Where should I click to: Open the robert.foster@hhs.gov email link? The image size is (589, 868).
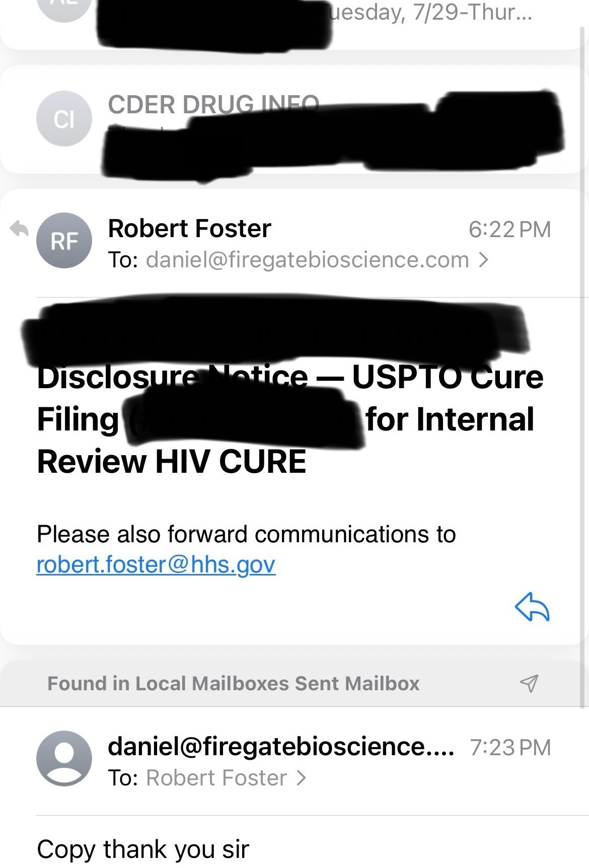point(156,564)
